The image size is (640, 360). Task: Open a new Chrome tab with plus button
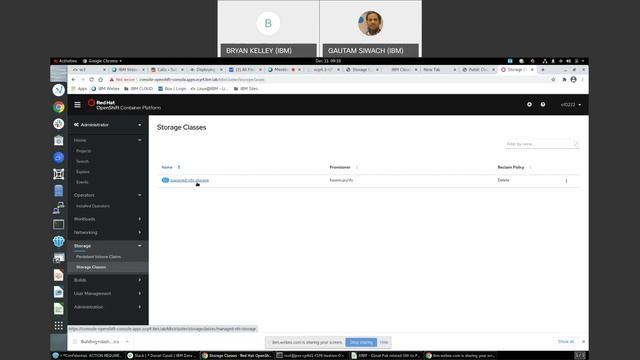[x=543, y=70]
